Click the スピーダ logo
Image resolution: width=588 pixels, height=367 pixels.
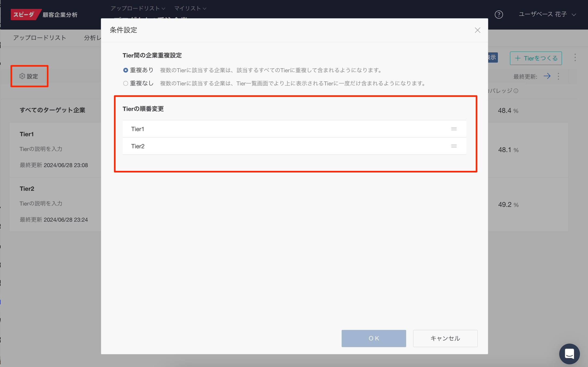(24, 15)
